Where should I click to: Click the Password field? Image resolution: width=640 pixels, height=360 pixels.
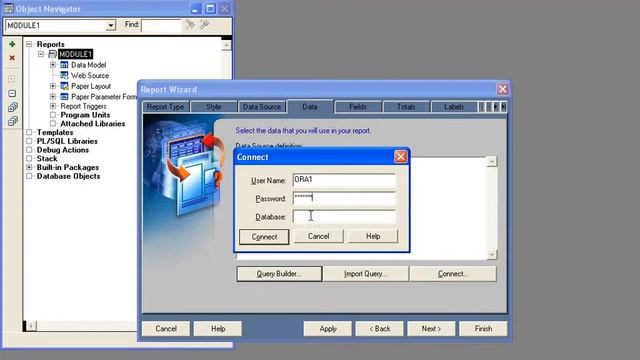click(344, 198)
